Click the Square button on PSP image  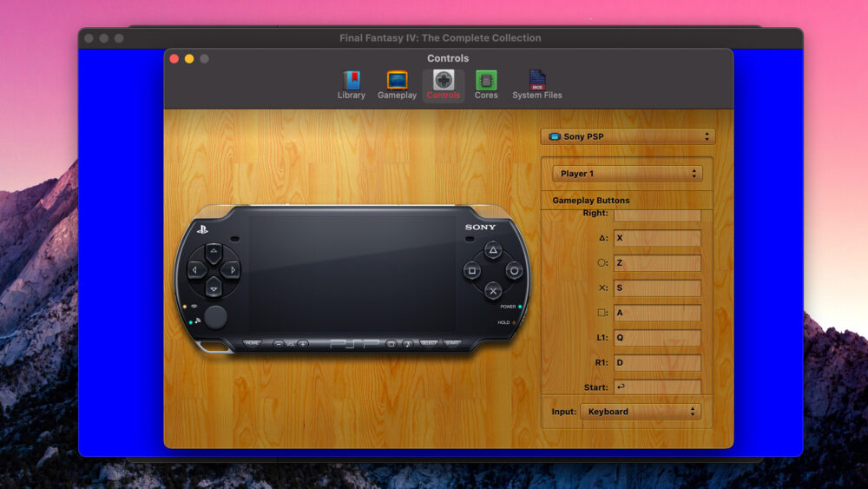coord(472,271)
